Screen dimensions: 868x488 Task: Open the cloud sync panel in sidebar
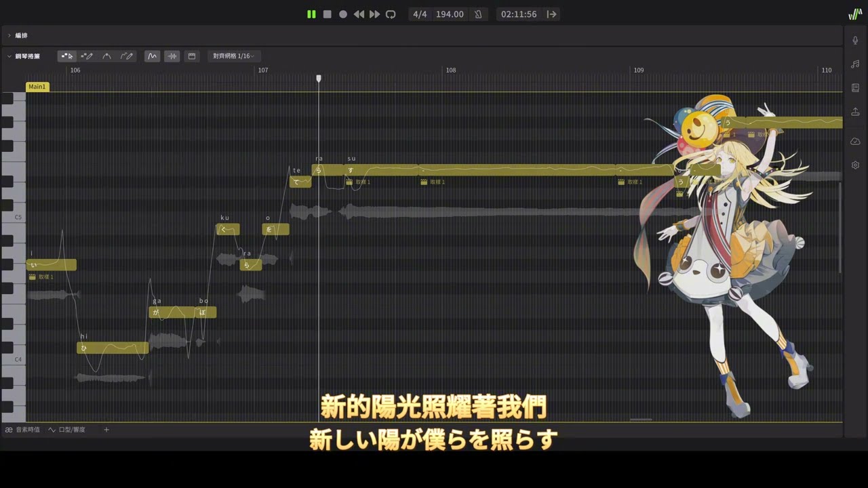click(x=855, y=141)
